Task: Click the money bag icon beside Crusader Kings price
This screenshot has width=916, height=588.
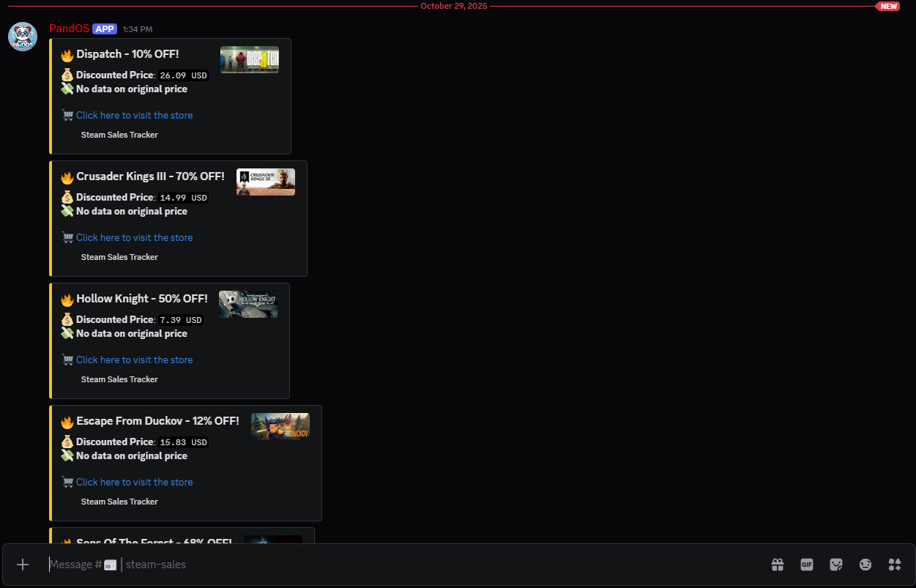Action: point(67,197)
